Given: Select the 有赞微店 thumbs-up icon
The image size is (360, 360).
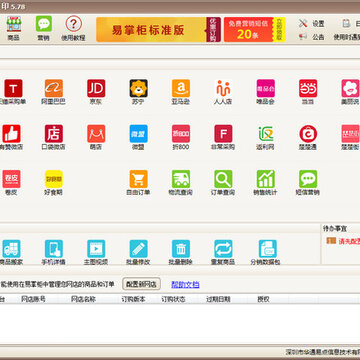Looking at the screenshot, I should pyautogui.click(x=11, y=134).
